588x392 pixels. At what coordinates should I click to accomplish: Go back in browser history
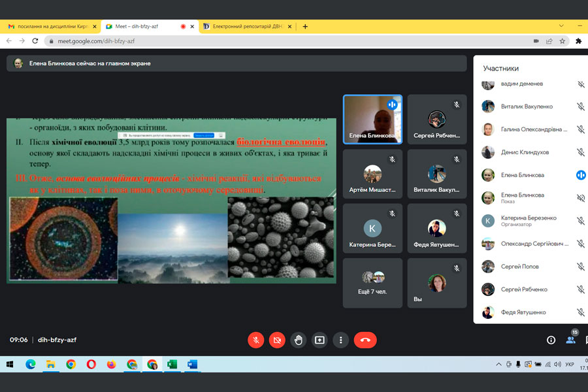[x=9, y=41]
